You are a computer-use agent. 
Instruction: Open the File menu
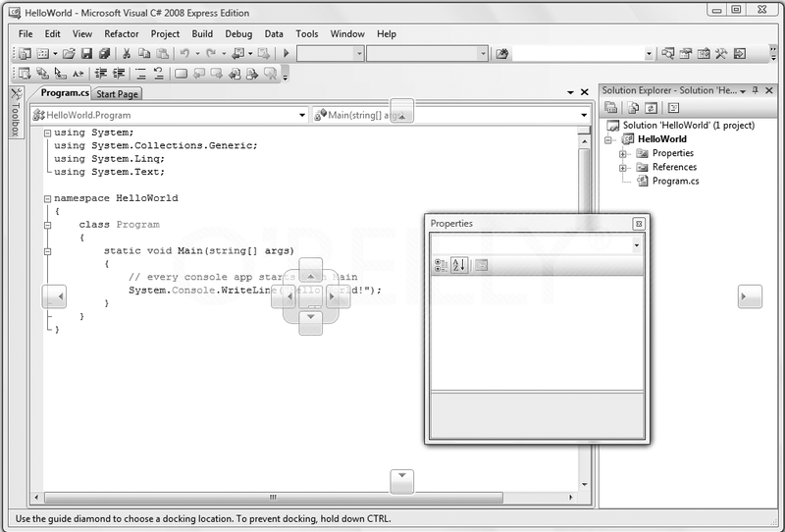click(26, 34)
